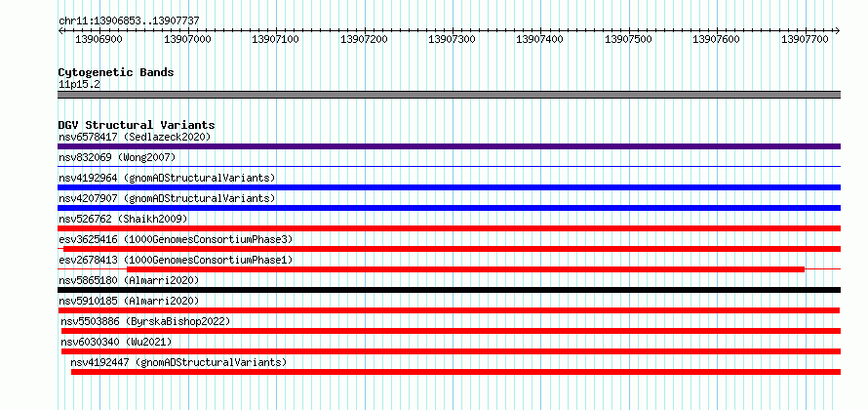Click ruler position 13907300
This screenshot has height=410, width=868.
point(453,39)
